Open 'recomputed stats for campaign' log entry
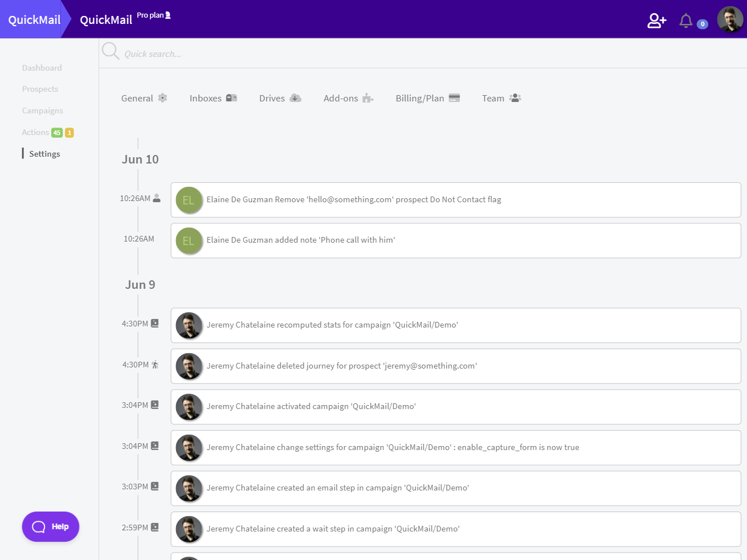Viewport: 747px width, 560px height. 456,325
